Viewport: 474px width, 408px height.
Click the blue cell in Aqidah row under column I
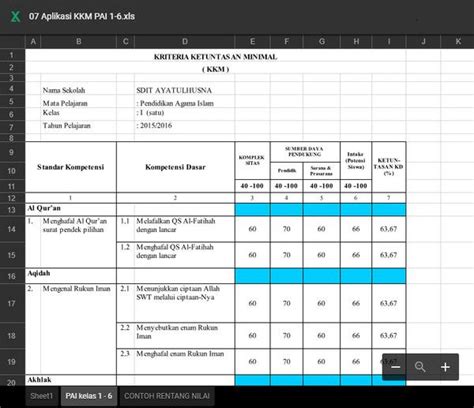pyautogui.click(x=389, y=276)
